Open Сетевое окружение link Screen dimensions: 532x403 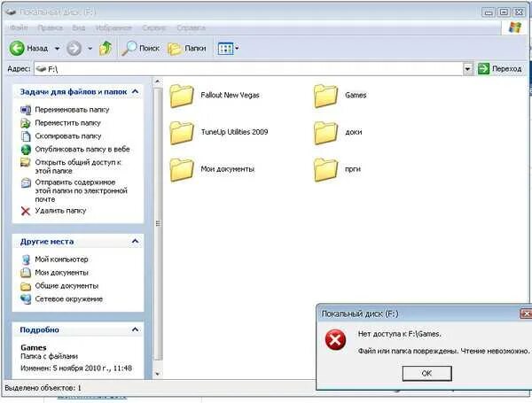(69, 299)
